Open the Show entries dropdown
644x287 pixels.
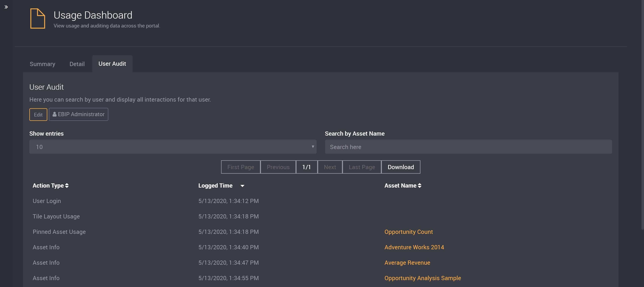(x=173, y=147)
